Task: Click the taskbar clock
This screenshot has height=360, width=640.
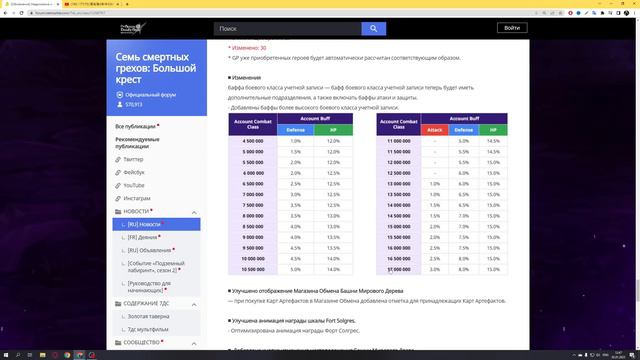Action: pos(619,356)
